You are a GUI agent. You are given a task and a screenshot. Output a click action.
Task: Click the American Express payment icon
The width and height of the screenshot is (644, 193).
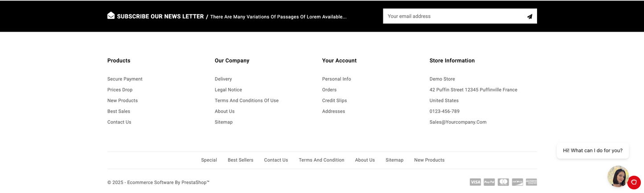tap(531, 182)
